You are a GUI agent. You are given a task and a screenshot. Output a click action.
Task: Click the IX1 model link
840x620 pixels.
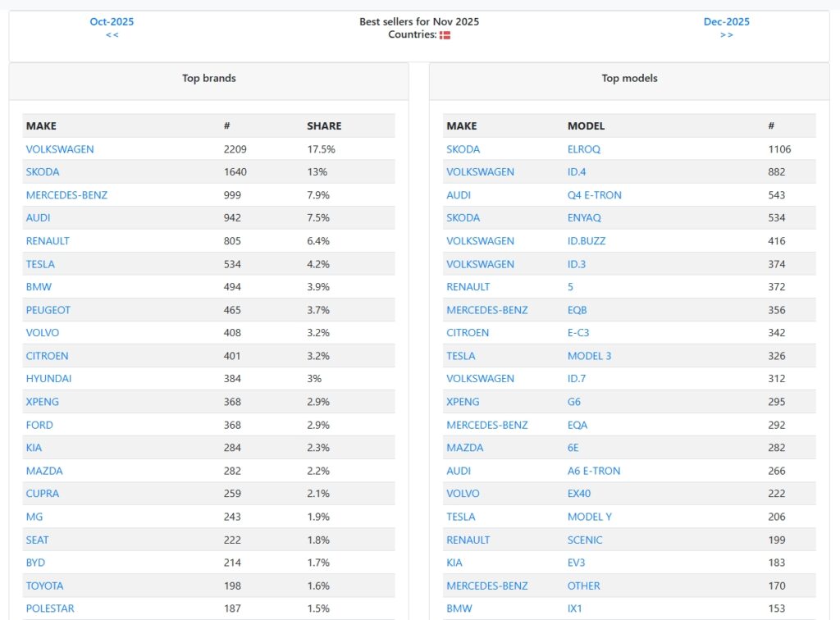[575, 609]
